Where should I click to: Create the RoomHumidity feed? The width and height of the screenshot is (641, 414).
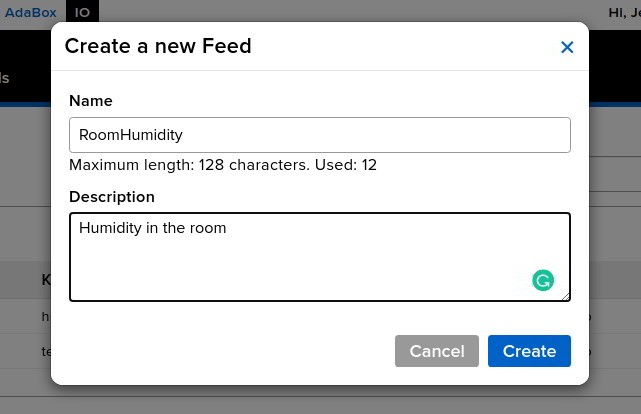click(529, 351)
